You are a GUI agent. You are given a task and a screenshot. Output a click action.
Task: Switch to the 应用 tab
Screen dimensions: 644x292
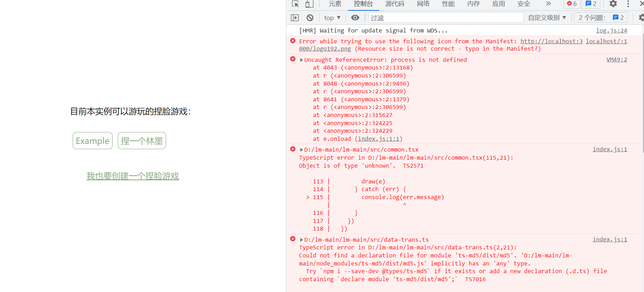point(499,4)
